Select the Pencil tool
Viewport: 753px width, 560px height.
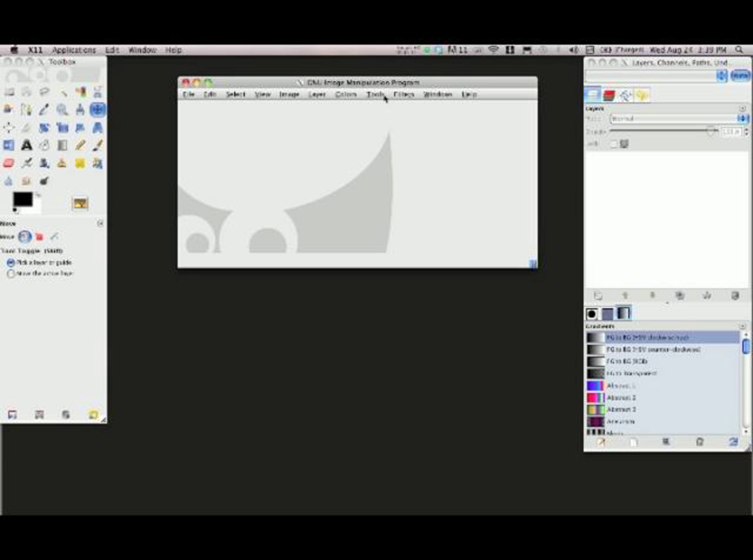point(80,146)
